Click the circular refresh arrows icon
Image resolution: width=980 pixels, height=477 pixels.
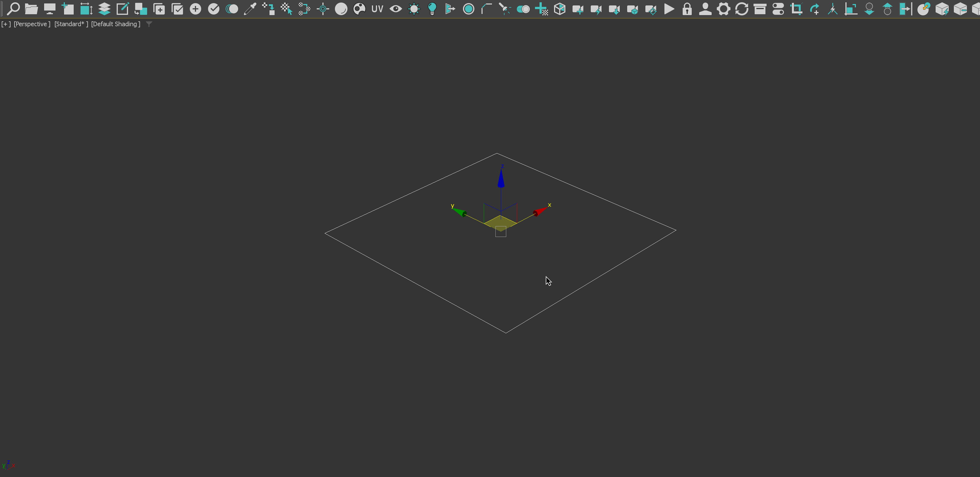coord(742,8)
